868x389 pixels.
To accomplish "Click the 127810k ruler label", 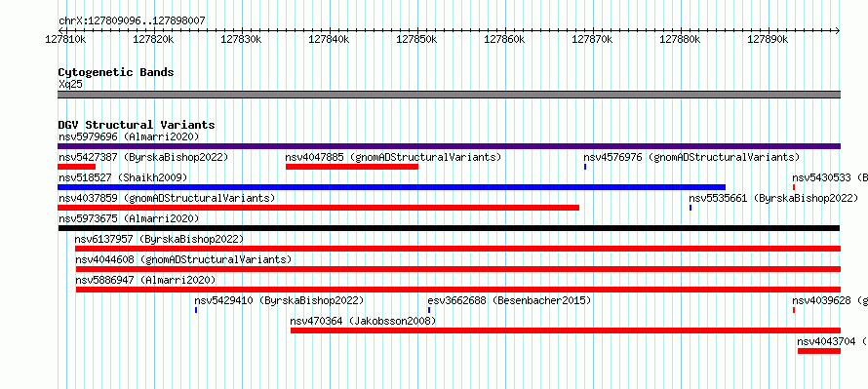I will [x=66, y=40].
